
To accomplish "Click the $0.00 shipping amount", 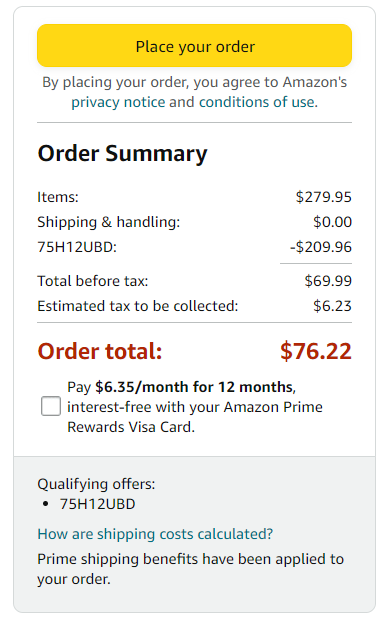I will pos(332,222).
